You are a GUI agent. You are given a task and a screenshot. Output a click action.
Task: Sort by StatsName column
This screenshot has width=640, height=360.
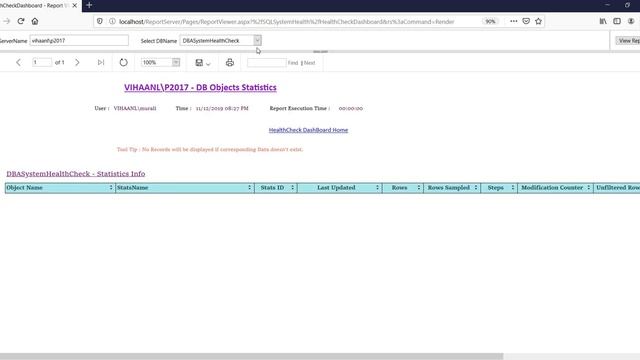[249, 188]
